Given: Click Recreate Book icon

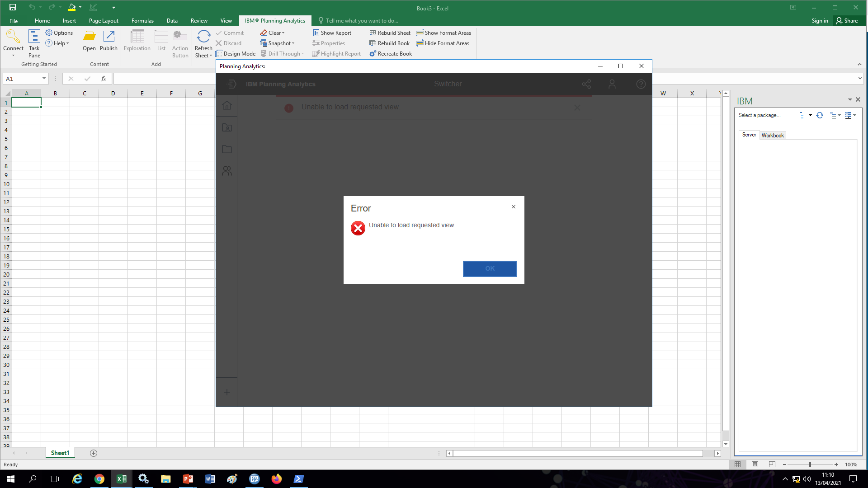Looking at the screenshot, I should 373,54.
